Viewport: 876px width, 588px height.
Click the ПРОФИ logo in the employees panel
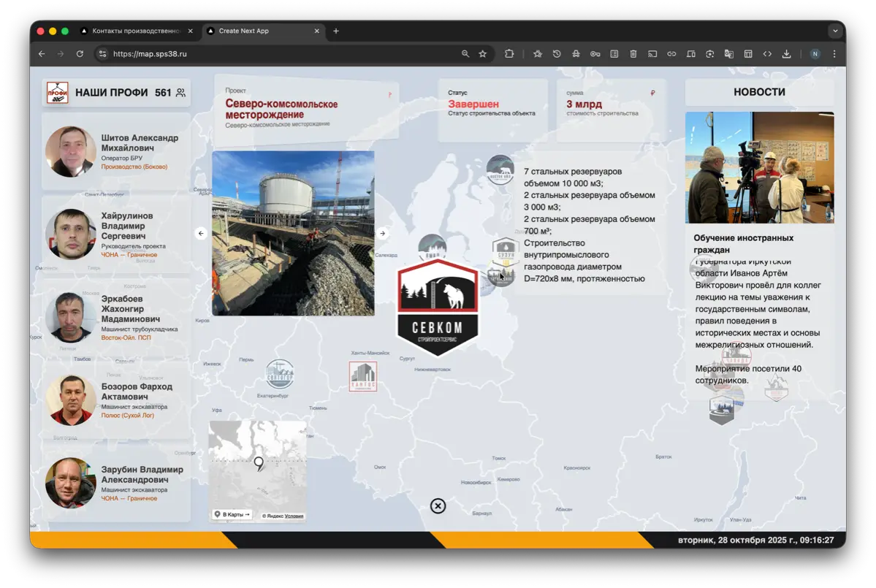point(57,92)
